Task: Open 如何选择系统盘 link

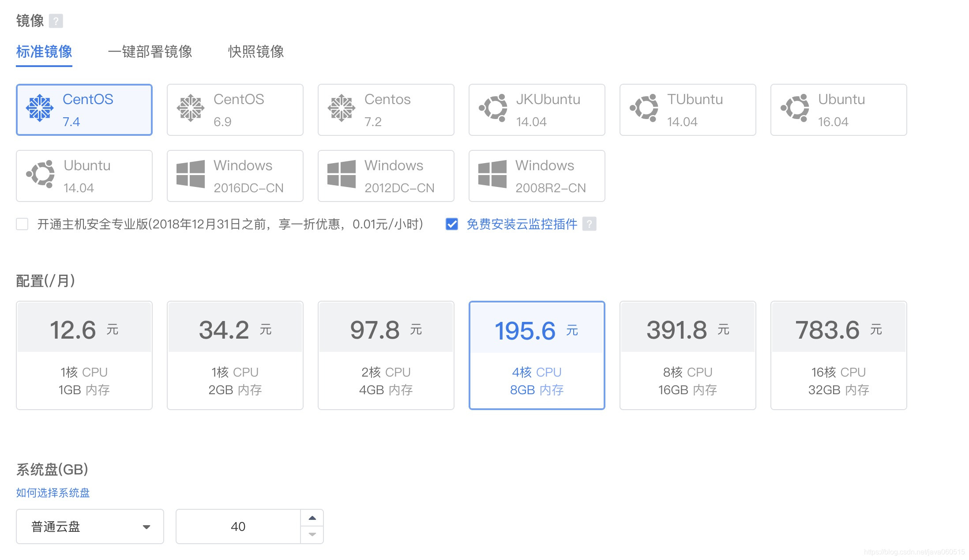Action: 53,493
